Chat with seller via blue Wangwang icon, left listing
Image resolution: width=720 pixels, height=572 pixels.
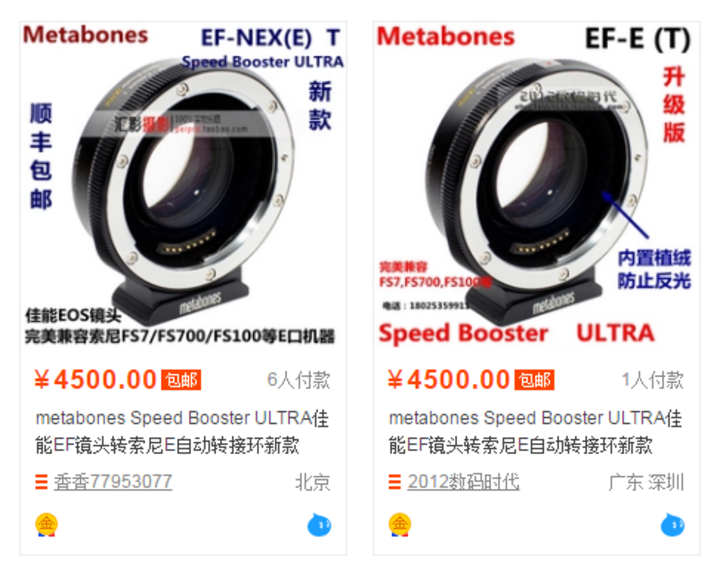[319, 525]
